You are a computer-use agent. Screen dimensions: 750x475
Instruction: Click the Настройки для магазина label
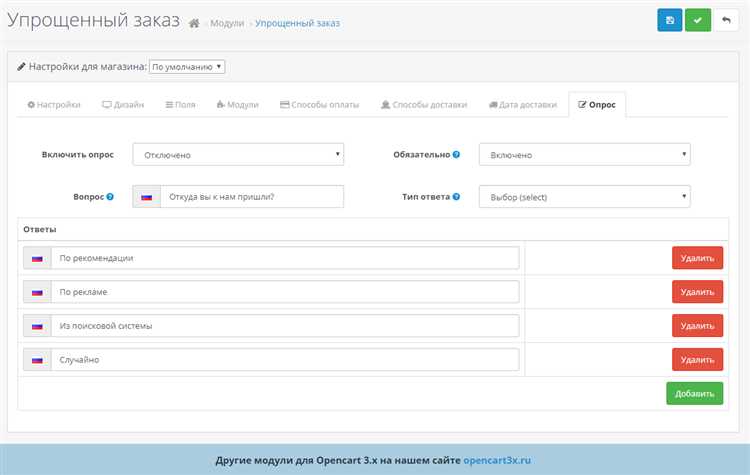[x=88, y=66]
